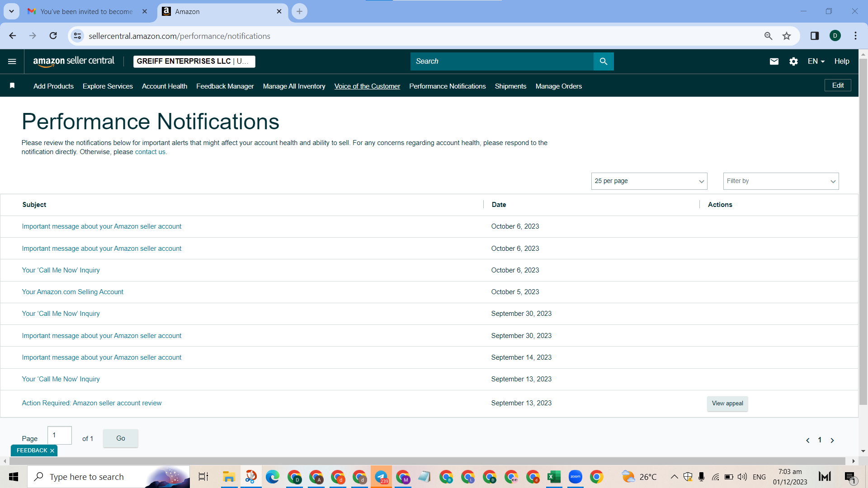Screen dimensions: 868x488
Task: Click the Go page button
Action: [x=121, y=438]
